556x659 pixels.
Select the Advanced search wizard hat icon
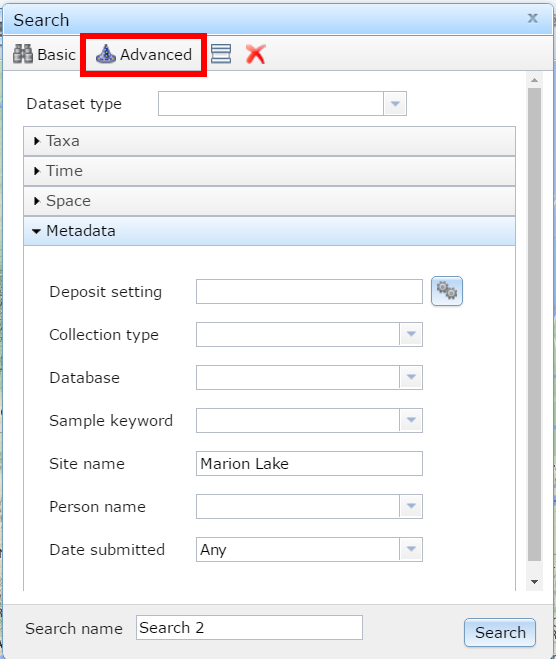pos(105,54)
